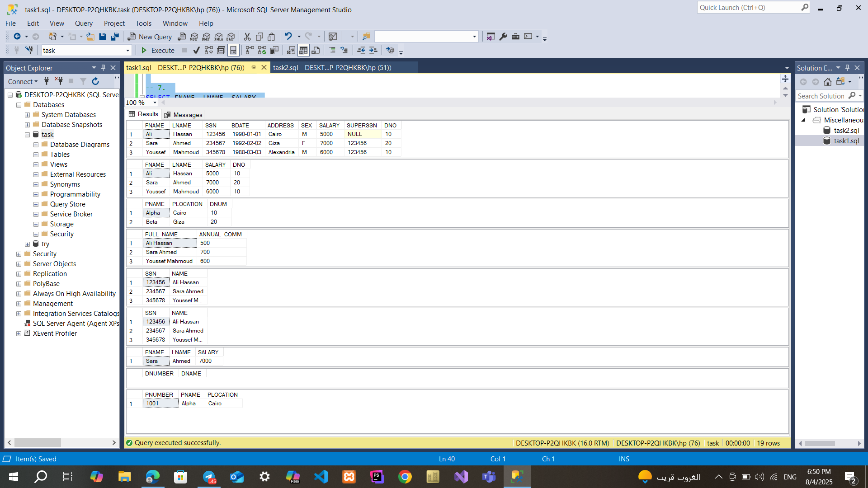Refresh Object Explorer with the refresh icon

click(95, 81)
